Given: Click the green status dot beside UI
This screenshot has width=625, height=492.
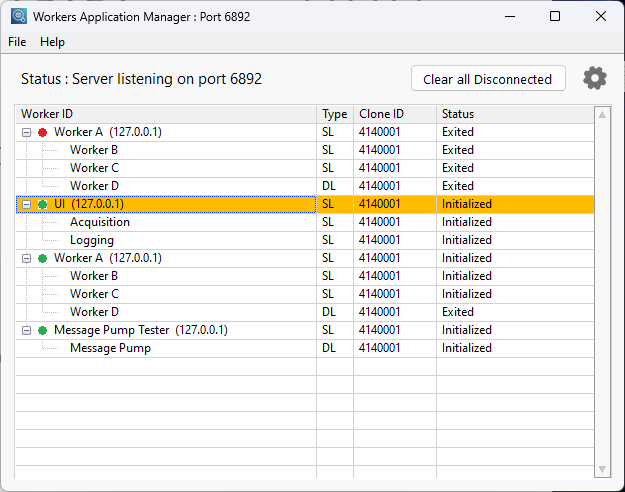Looking at the screenshot, I should point(42,204).
